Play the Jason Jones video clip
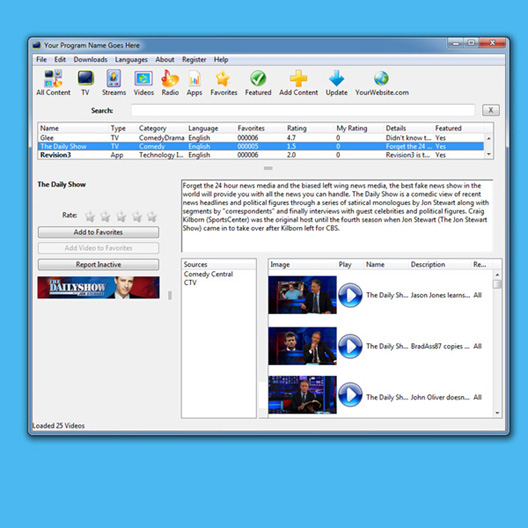 (x=350, y=295)
